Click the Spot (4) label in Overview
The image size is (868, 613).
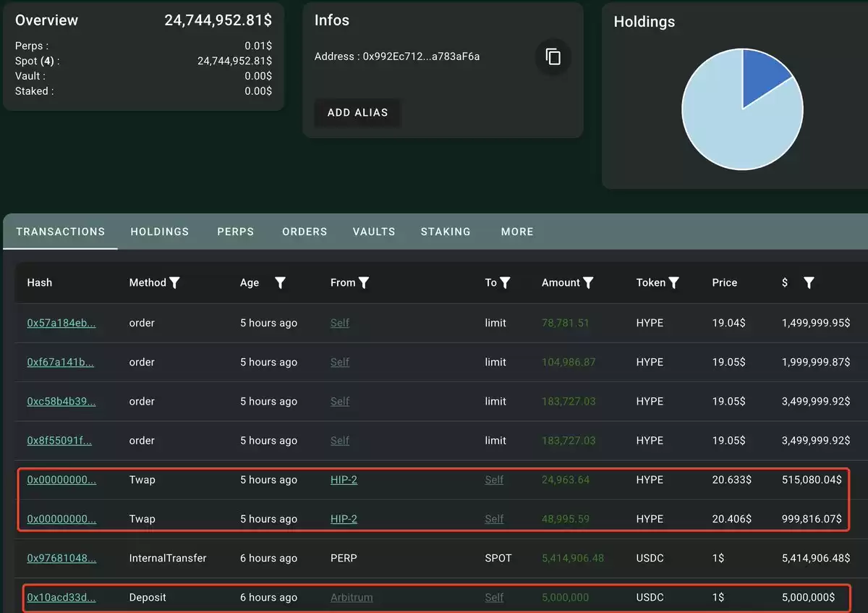tap(37, 61)
